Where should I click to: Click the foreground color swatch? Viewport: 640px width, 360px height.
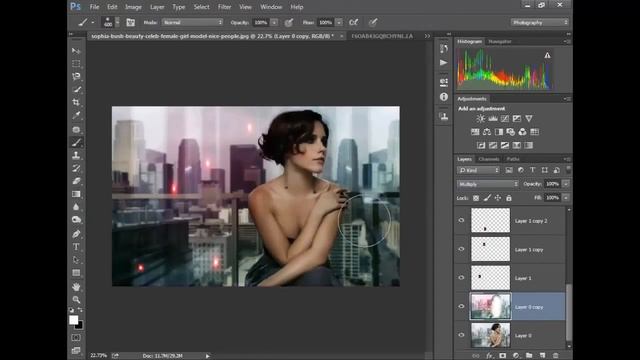(73, 320)
